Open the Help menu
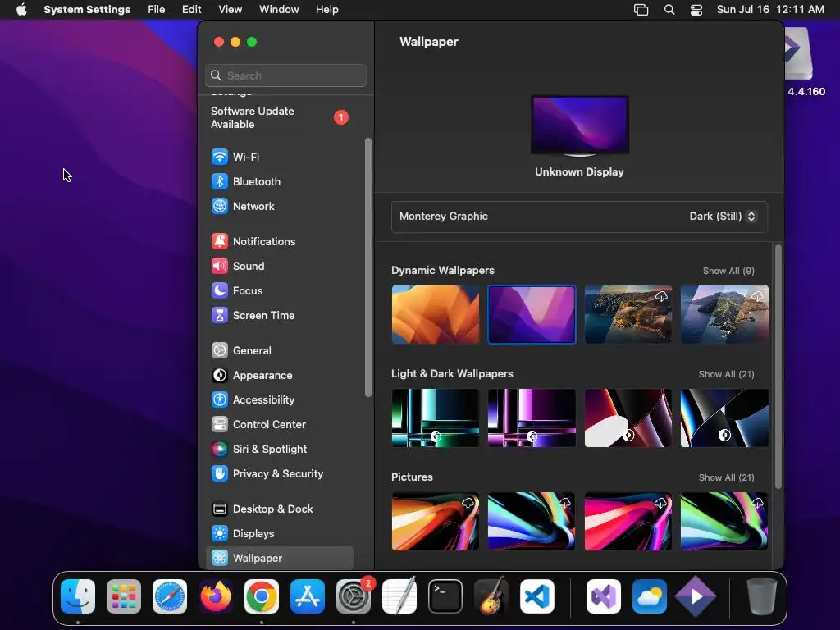 (x=326, y=10)
